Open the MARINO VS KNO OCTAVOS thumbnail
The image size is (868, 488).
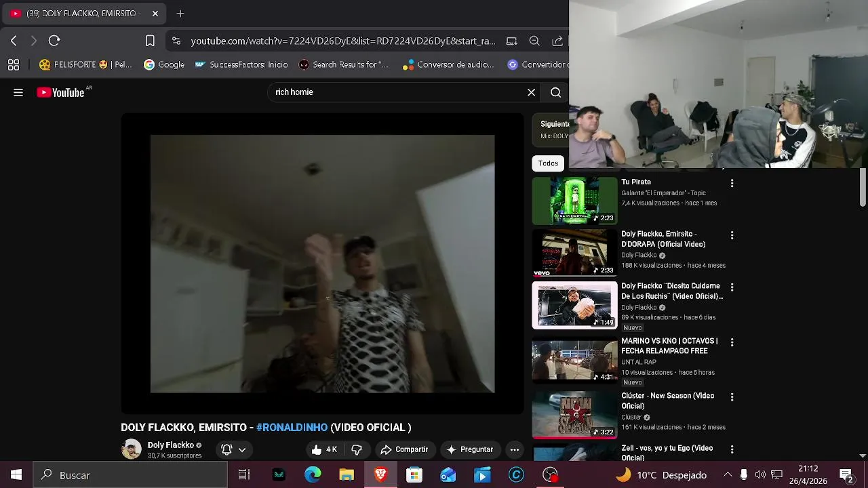574,360
